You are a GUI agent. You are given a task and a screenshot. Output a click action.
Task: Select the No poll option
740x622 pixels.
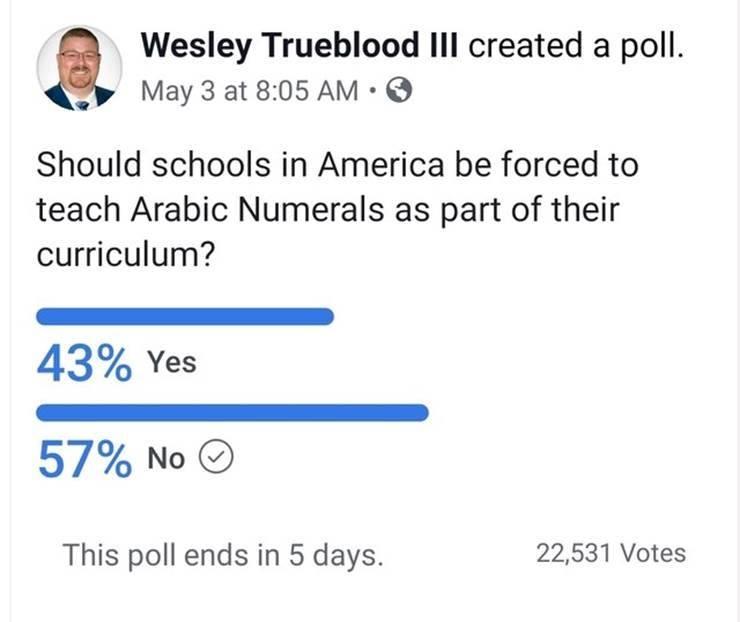pos(232,441)
